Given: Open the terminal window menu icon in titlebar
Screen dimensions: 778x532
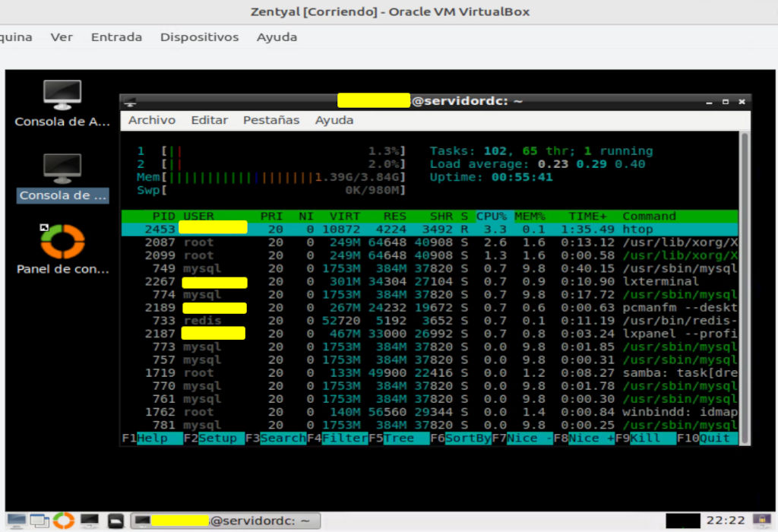Looking at the screenshot, I should [x=131, y=102].
